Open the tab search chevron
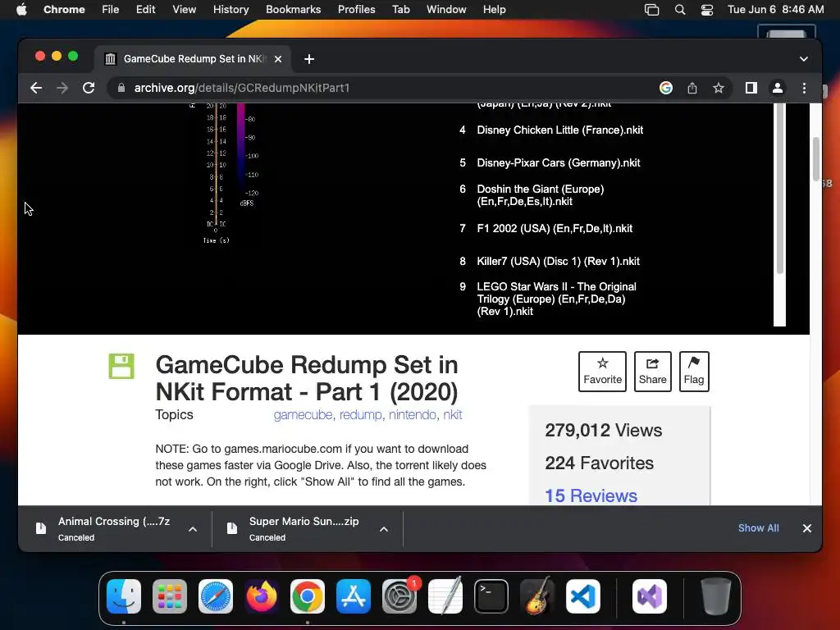 [804, 59]
